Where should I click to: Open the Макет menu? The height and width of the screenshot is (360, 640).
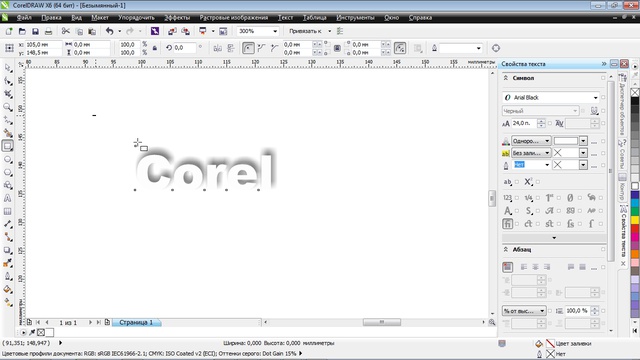(x=100, y=18)
